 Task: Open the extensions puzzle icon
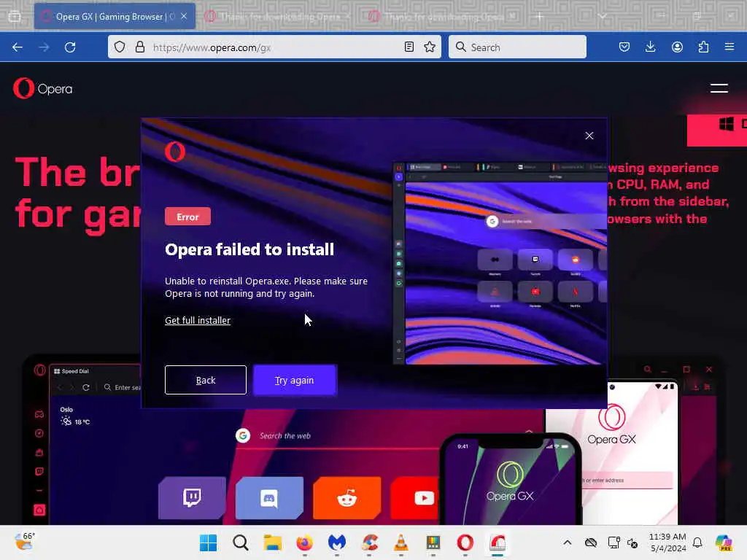[x=703, y=47]
